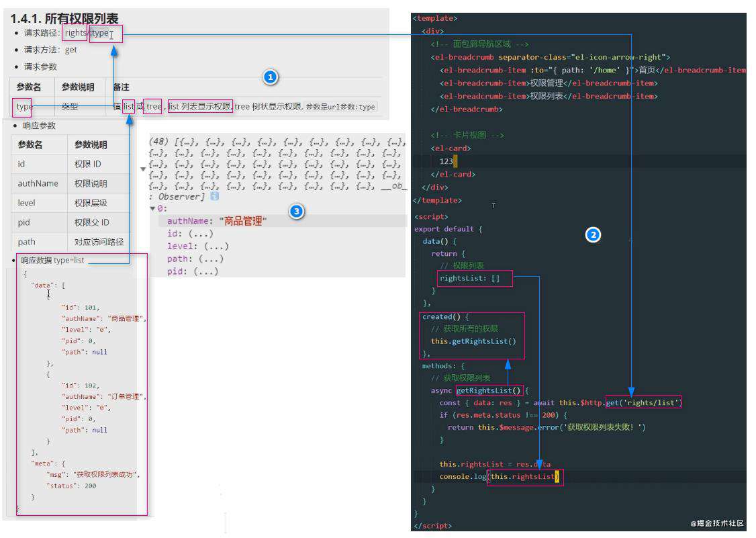Screen dimensions: 756x538
Task: Click the JSON value "订单管理"
Action: (x=126, y=397)
